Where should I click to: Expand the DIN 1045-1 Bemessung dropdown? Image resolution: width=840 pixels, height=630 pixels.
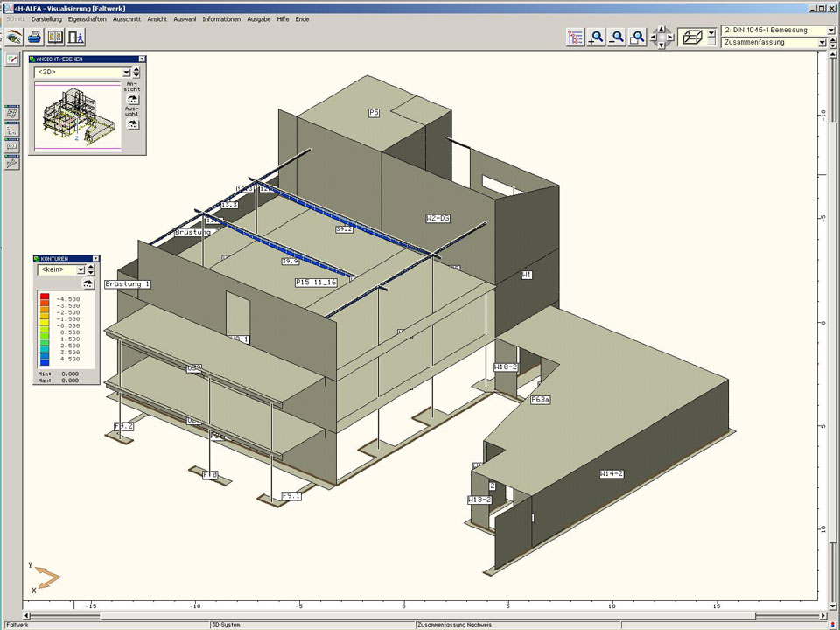(x=830, y=31)
